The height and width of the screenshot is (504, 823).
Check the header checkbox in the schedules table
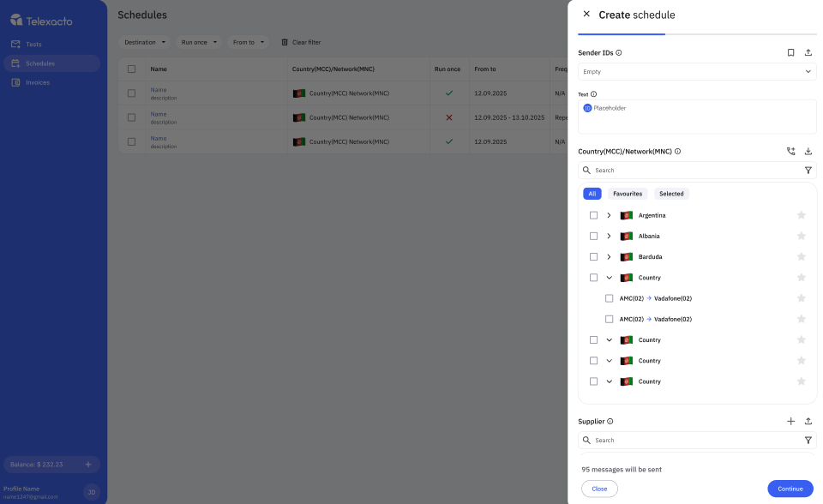coord(131,69)
